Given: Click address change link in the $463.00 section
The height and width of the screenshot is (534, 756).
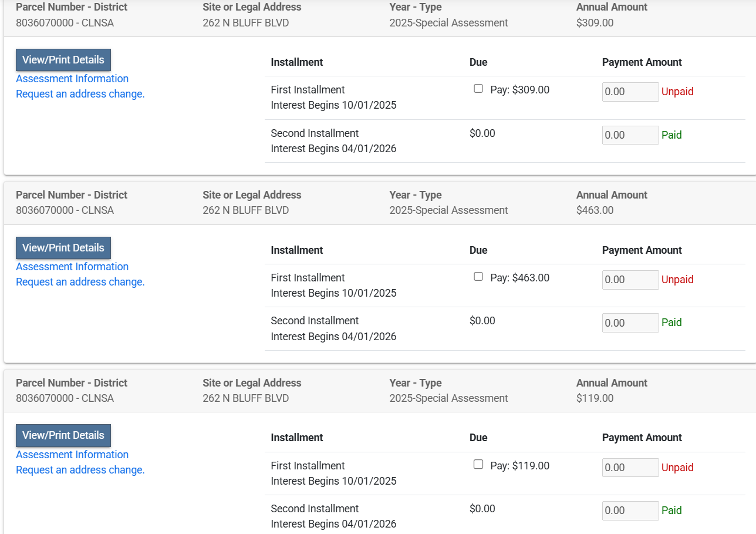Looking at the screenshot, I should click(80, 282).
